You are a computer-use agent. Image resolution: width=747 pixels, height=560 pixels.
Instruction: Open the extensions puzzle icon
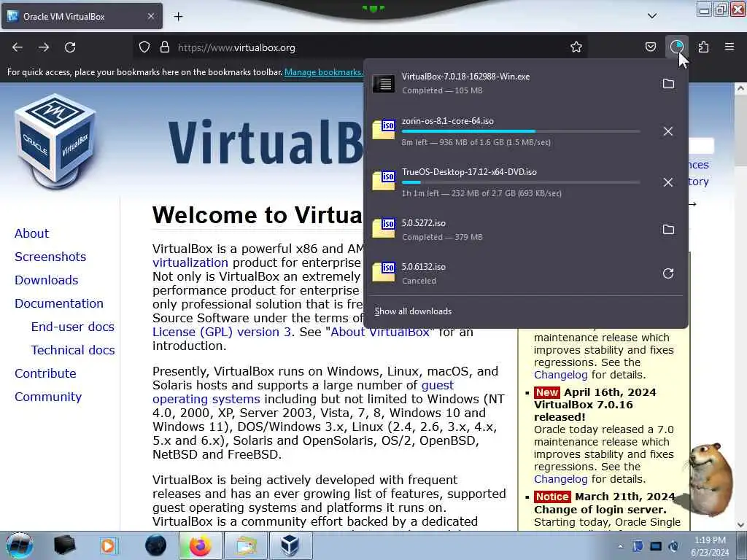703,47
